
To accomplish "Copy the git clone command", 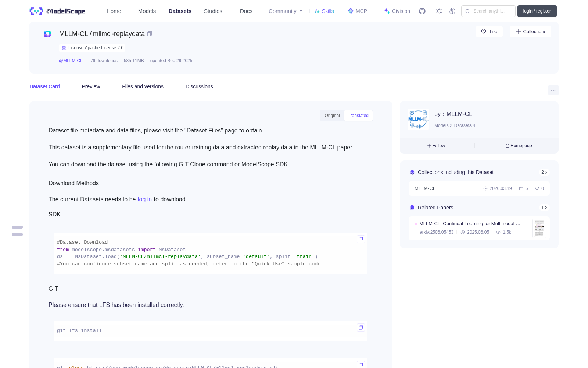I will tap(361, 365).
